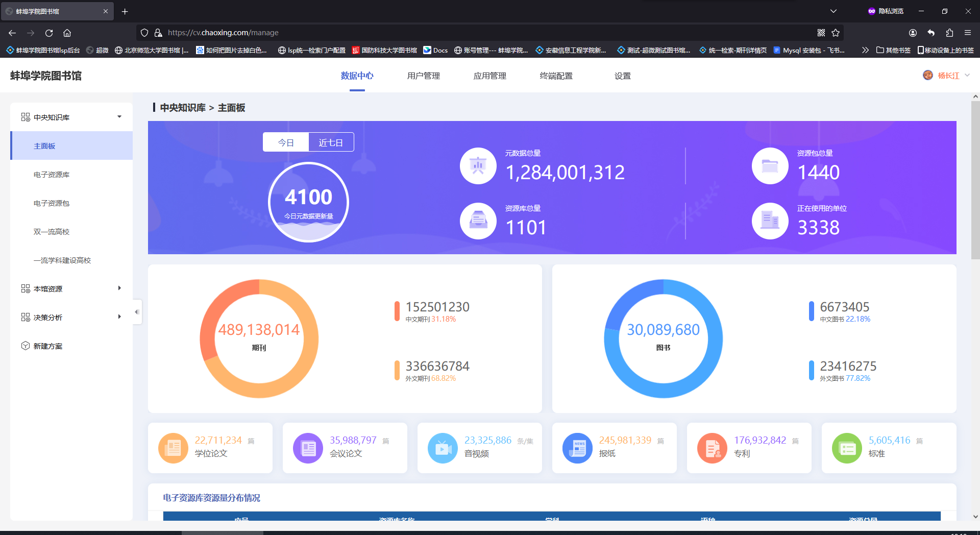Click the 标准 green card icon
980x535 pixels.
point(847,448)
